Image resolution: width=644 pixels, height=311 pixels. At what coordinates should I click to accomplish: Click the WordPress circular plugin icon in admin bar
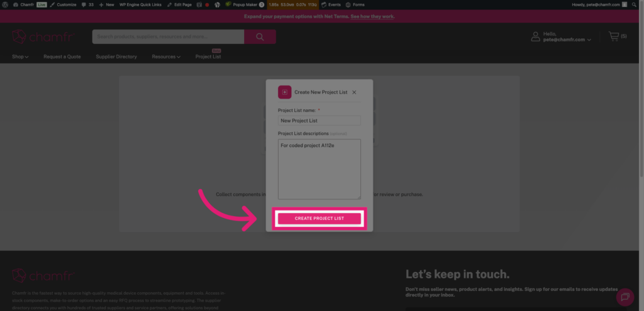pos(217,4)
